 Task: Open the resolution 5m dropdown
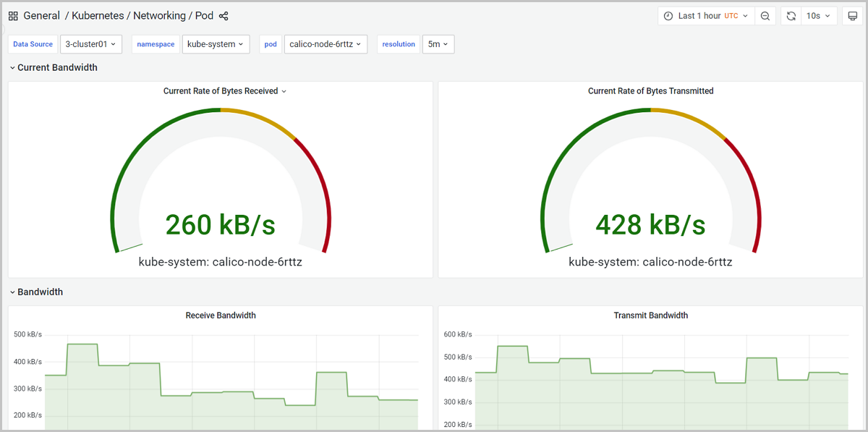pyautogui.click(x=438, y=44)
